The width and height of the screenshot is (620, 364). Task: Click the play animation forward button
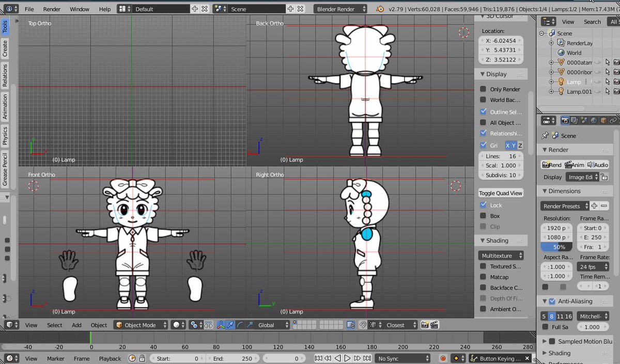(347, 358)
